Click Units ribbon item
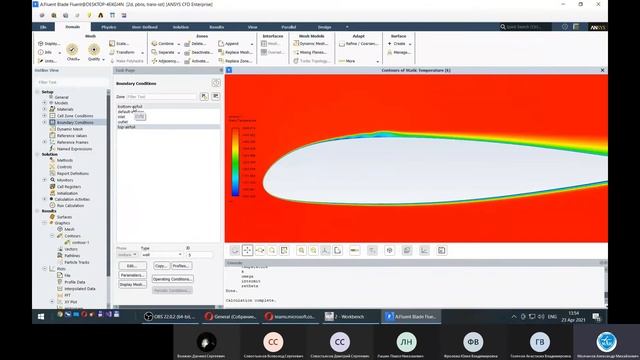The height and width of the screenshot is (360, 640). [x=47, y=61]
